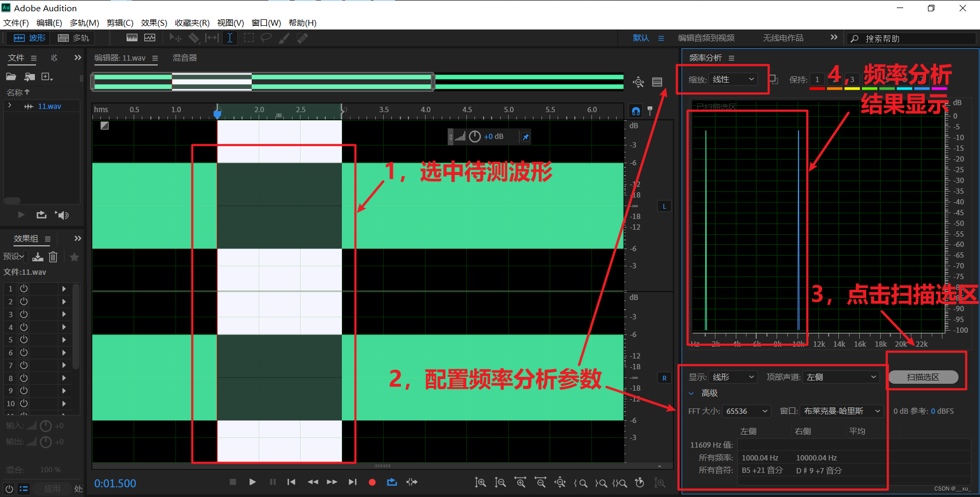Image resolution: width=980 pixels, height=497 pixels.
Task: Adjust the HUD volume knob +0 dB
Action: tap(475, 137)
